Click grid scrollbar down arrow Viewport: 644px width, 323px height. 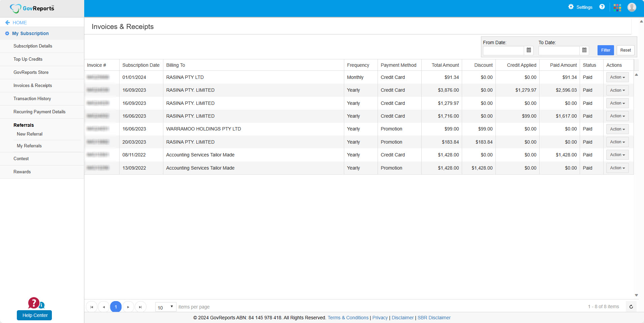[636, 295]
